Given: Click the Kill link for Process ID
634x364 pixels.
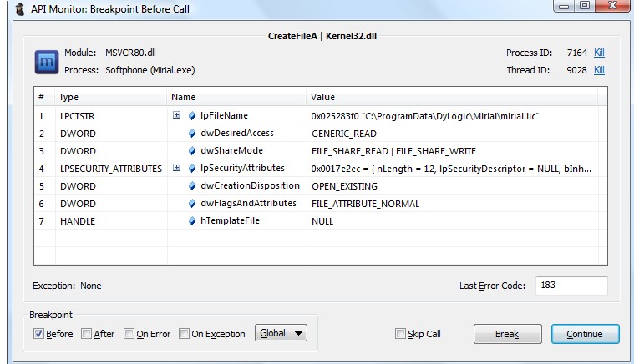Looking at the screenshot, I should click(x=599, y=53).
